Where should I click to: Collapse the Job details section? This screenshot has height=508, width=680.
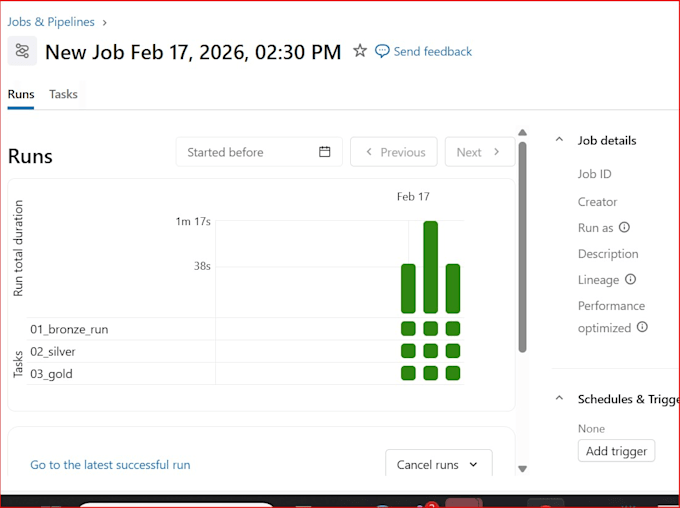[x=559, y=140]
